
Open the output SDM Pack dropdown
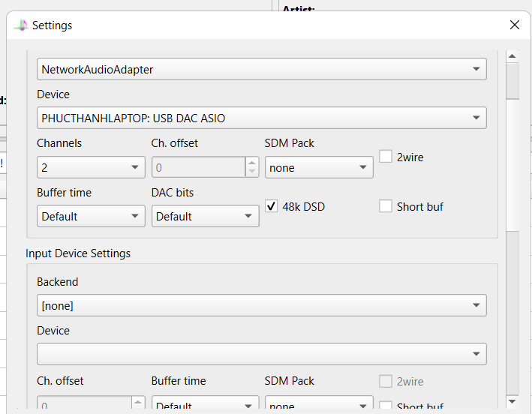pos(319,167)
